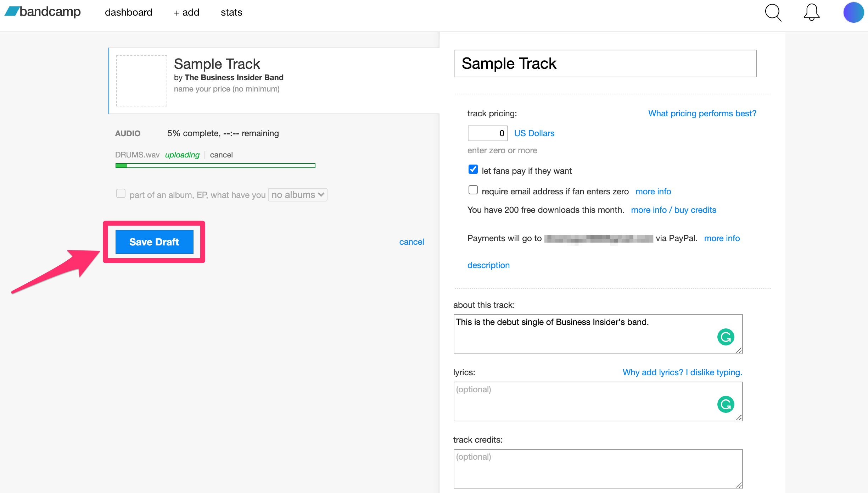Open Bandcamp home via the logo
Viewport: 868px width, 493px height.
42,12
